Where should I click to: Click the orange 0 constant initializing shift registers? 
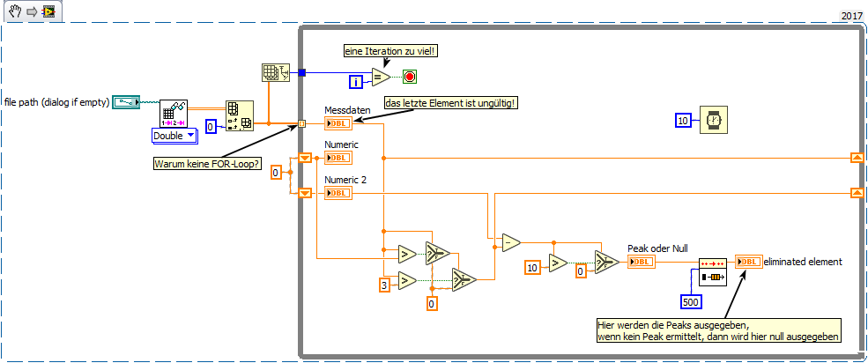click(276, 174)
